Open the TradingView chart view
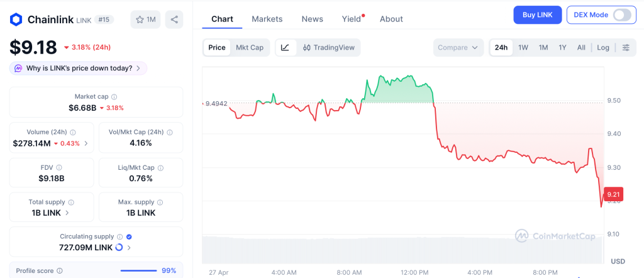 328,48
